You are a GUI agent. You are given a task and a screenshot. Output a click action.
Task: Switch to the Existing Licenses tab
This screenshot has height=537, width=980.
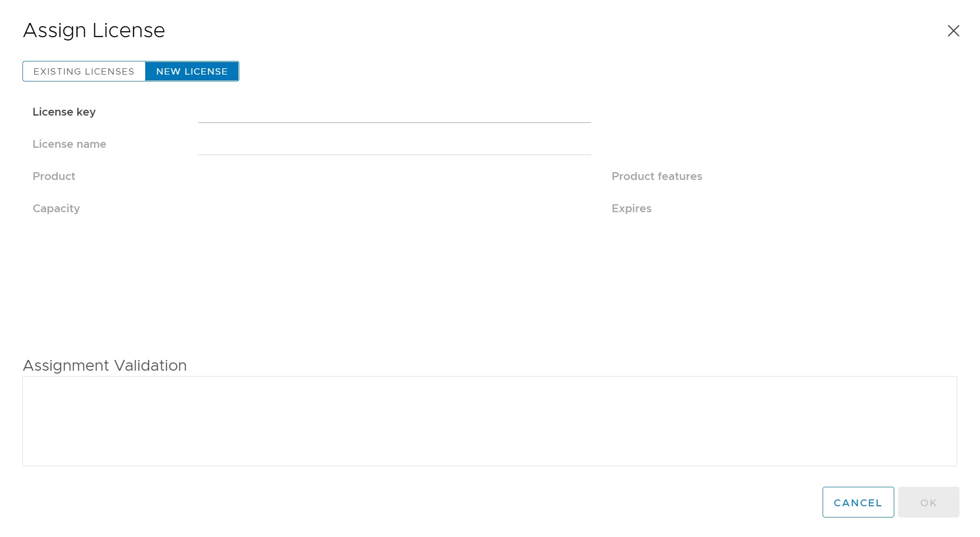coord(84,71)
